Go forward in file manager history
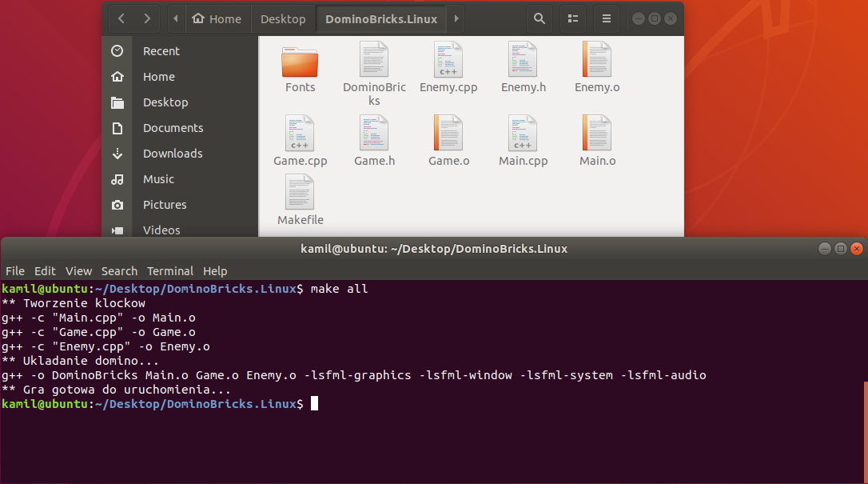868x484 pixels. [x=147, y=19]
